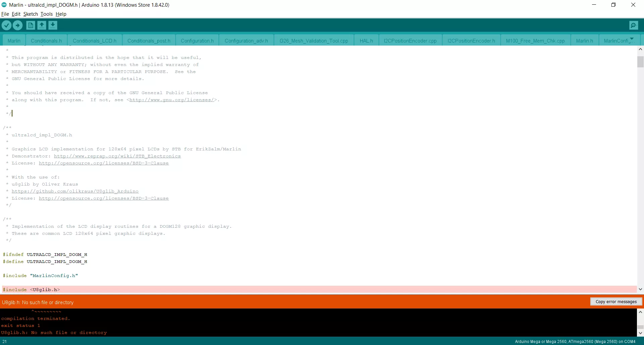Click the 'compilation terminated.' console line
The image size is (644, 345).
36,319
